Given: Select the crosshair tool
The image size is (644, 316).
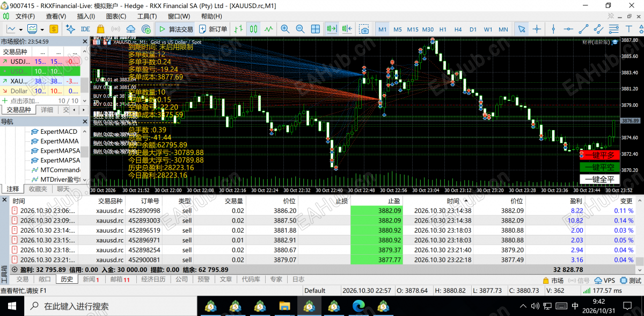Looking at the screenshot, I should [x=536, y=29].
